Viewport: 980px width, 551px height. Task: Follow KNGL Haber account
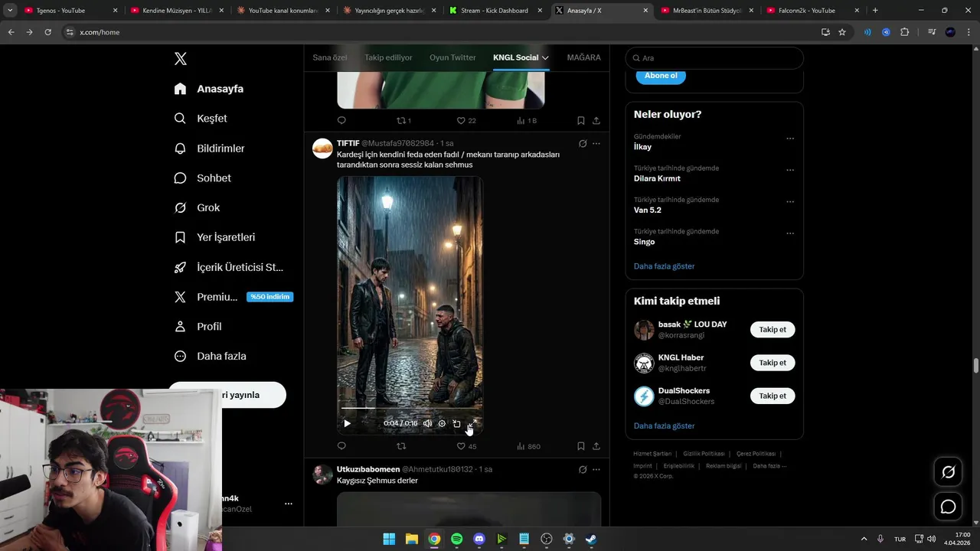(773, 363)
